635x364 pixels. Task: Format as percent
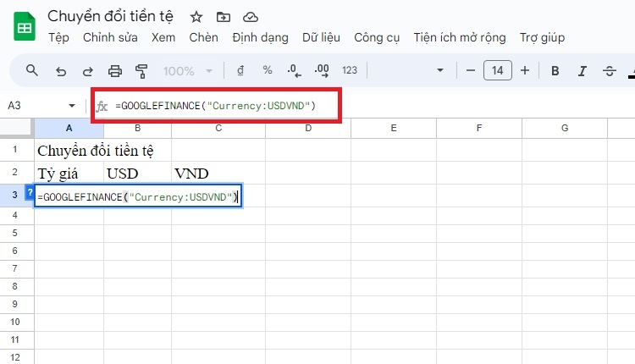[x=268, y=70]
